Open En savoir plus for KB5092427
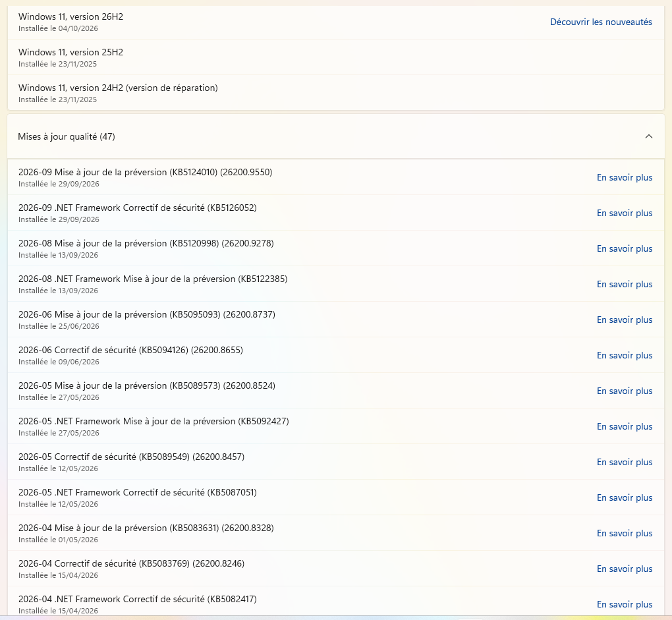672x620 pixels. [625, 426]
